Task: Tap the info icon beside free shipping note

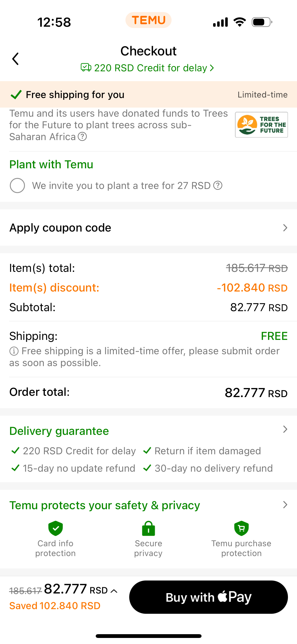Action: coord(14,351)
